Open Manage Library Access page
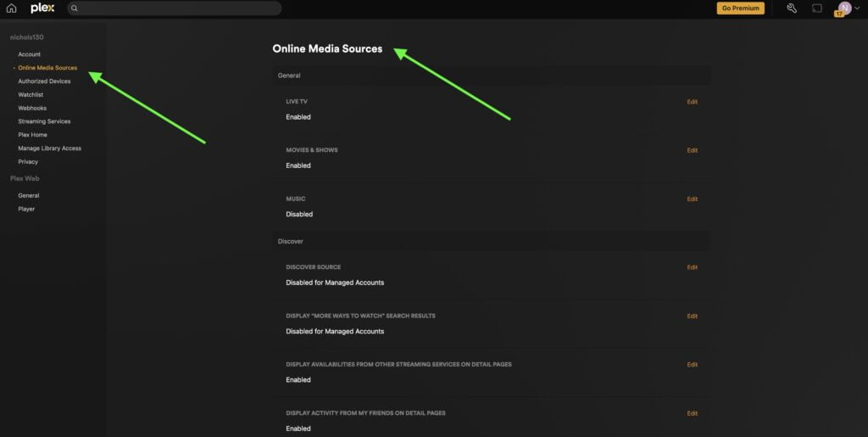This screenshot has height=437, width=868. pyautogui.click(x=49, y=148)
